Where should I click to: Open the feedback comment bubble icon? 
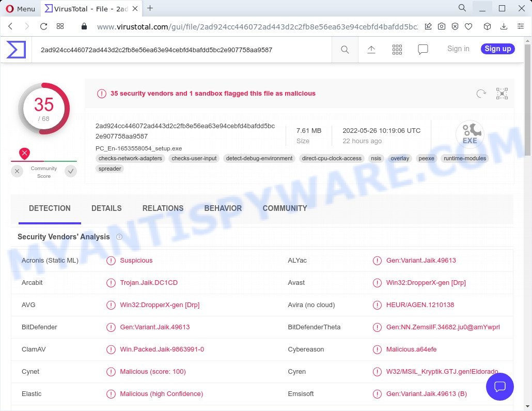[x=423, y=49]
